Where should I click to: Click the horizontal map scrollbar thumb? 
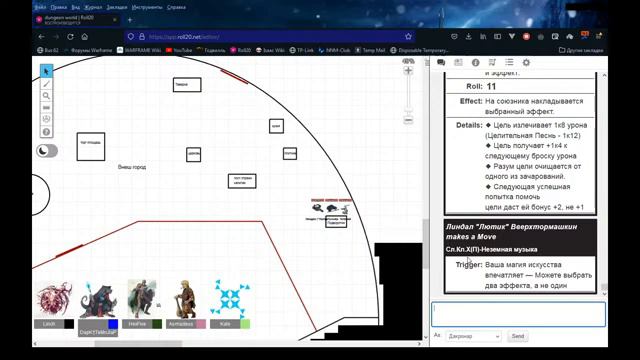[138, 344]
